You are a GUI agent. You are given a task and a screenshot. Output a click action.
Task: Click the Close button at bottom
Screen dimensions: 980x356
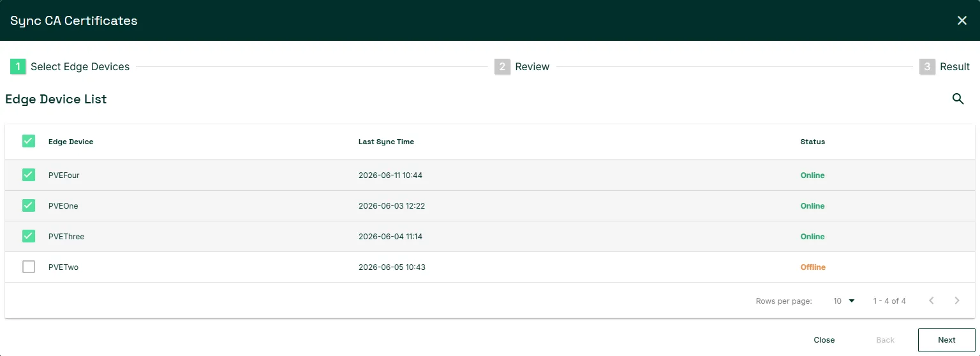(x=824, y=340)
